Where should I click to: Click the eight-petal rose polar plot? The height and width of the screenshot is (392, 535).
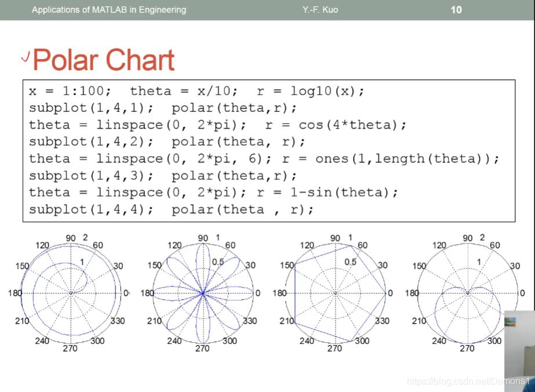(203, 293)
